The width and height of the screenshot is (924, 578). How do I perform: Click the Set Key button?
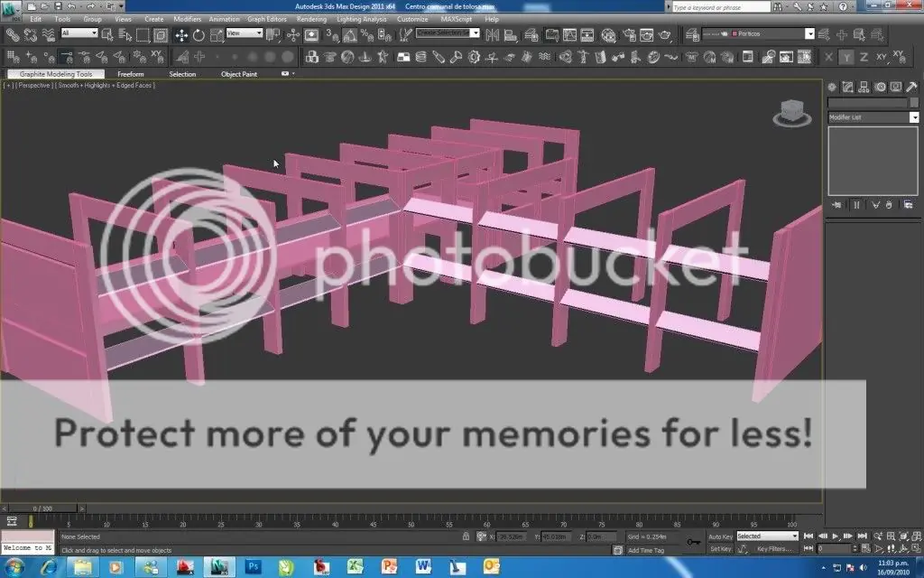(720, 548)
